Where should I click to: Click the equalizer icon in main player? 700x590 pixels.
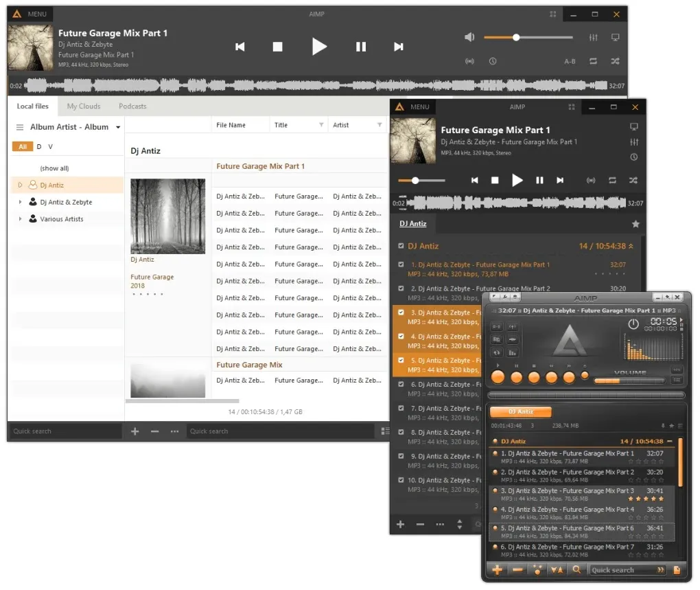coord(593,38)
